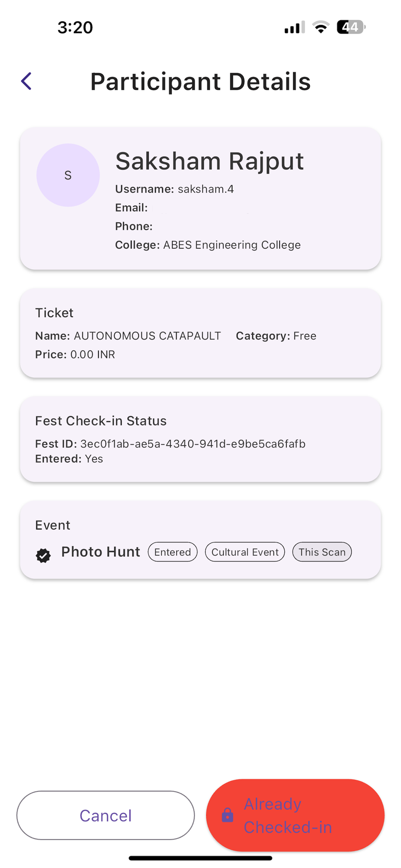
Task: Tap the Photo Hunt event name
Action: 101,552
